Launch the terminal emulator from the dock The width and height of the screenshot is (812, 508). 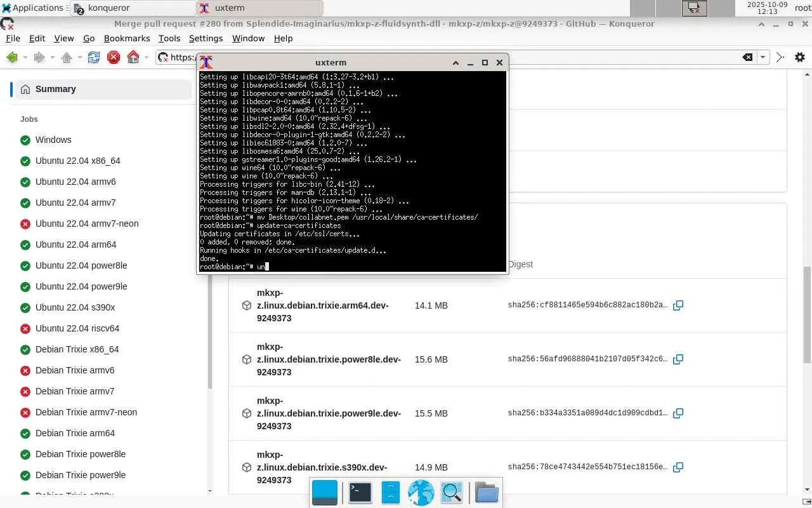pos(360,492)
